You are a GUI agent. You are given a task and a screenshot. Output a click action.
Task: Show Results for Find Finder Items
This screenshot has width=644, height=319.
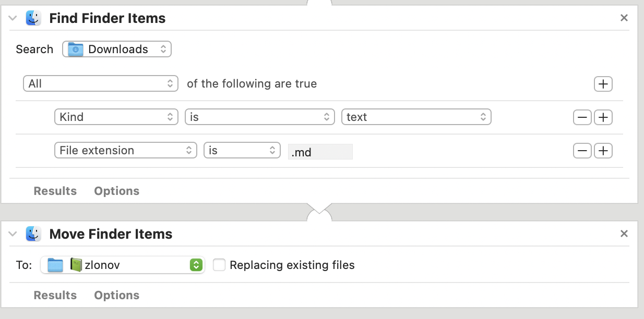(x=55, y=191)
